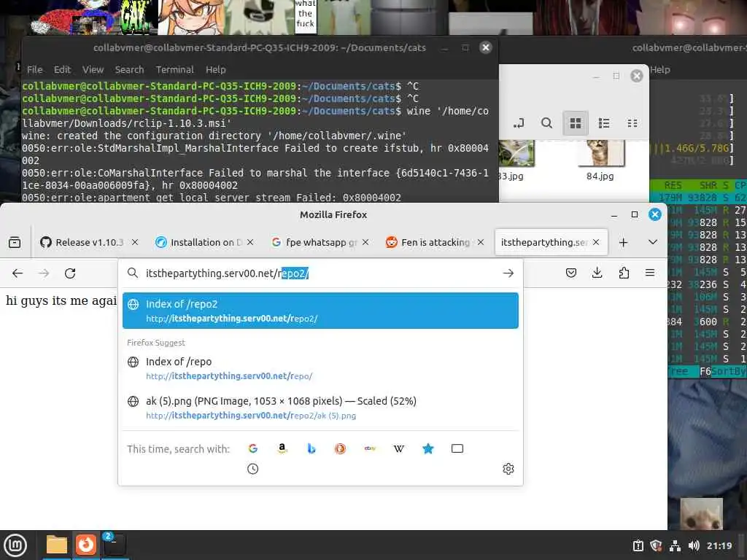Image resolution: width=747 pixels, height=560 pixels.
Task: Choose the ak (5).png image suggestion
Action: click(320, 408)
